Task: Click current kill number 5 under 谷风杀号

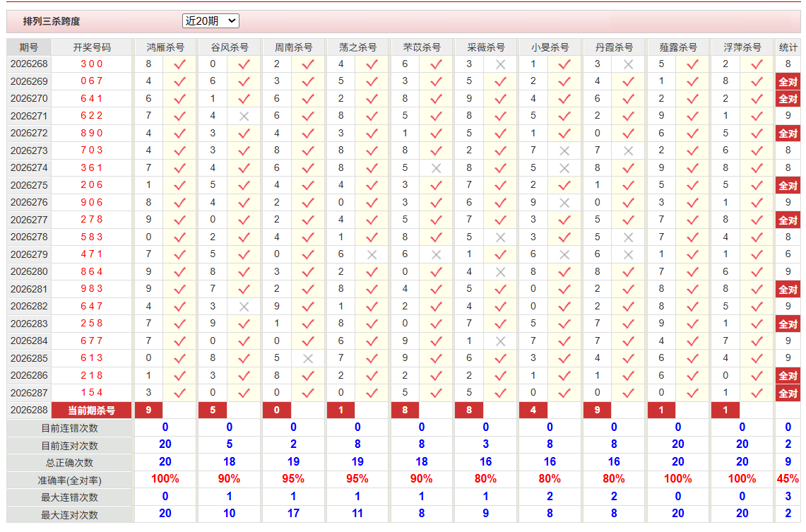Action: [x=213, y=410]
